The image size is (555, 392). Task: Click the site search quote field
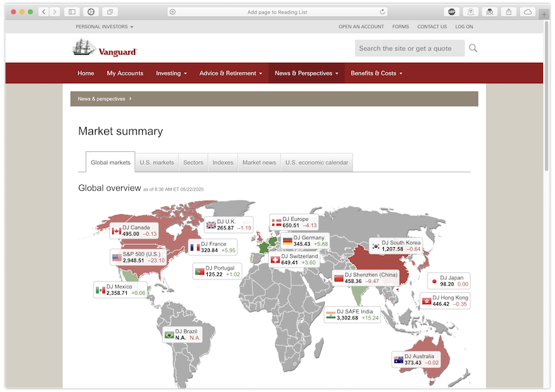coord(409,48)
